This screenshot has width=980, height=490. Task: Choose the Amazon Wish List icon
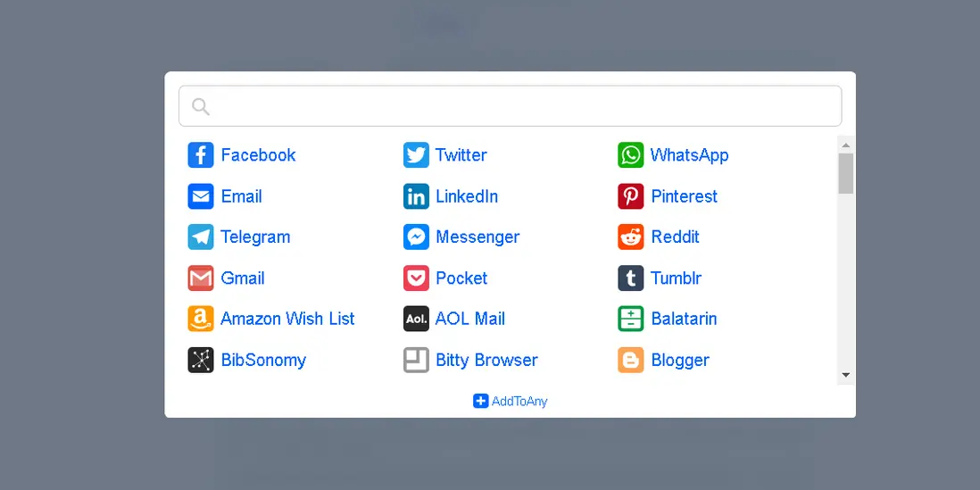(x=201, y=319)
